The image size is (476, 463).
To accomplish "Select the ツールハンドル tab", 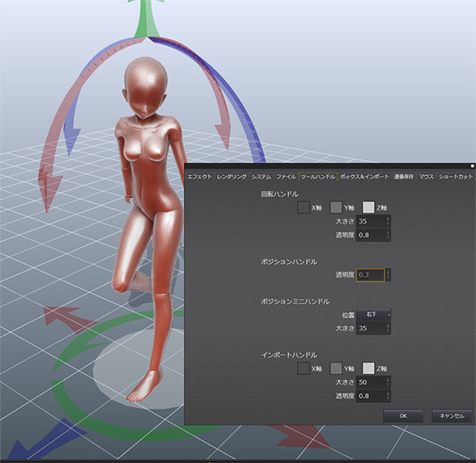I will 318,177.
